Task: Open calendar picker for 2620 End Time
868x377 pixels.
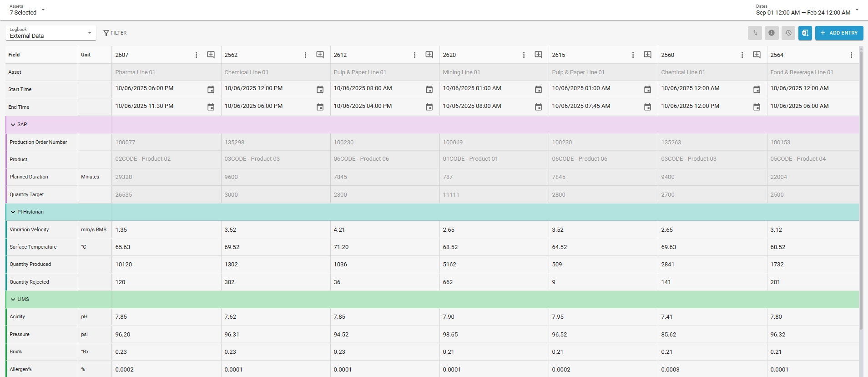Action: pos(538,107)
